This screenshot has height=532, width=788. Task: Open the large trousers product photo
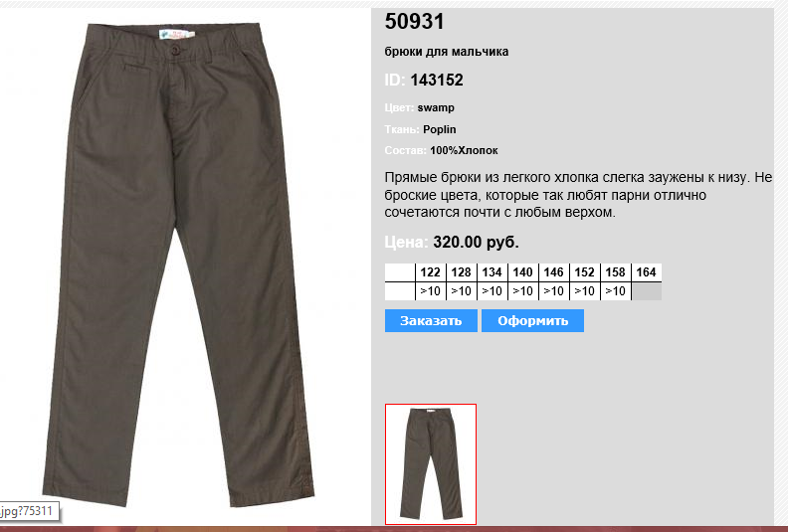[178, 265]
